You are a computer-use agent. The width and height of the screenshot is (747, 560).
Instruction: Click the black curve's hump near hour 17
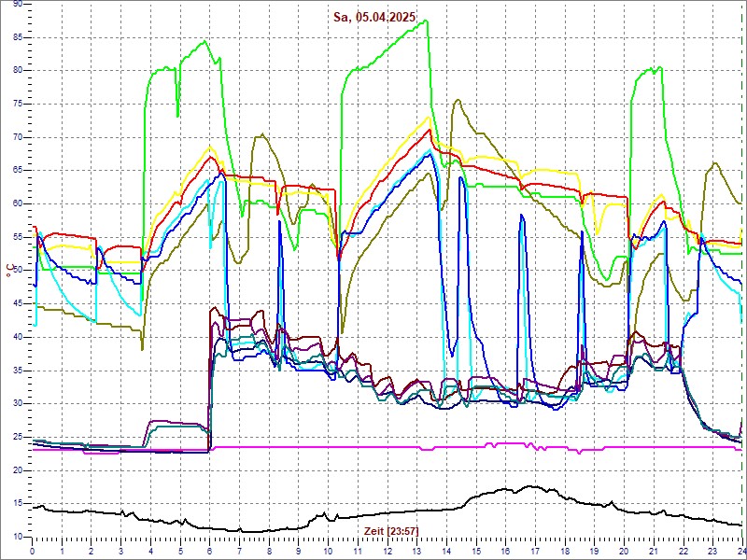point(530,487)
